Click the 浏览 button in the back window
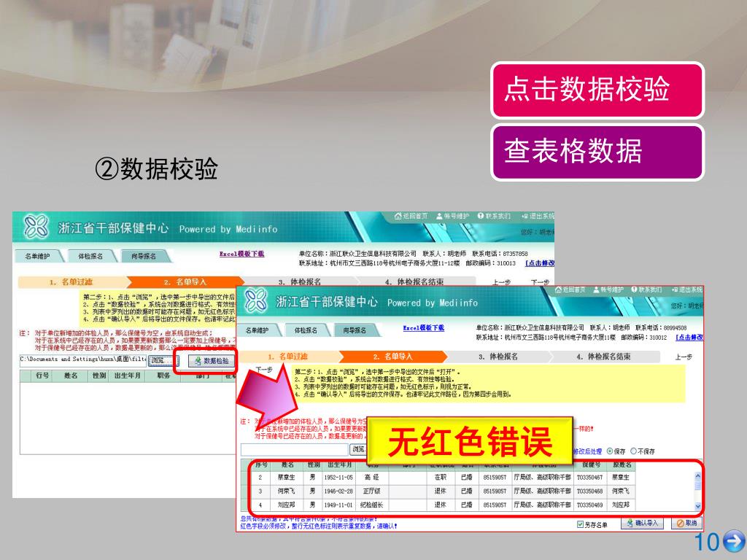Screen dimensions: 747x560 (x=163, y=360)
